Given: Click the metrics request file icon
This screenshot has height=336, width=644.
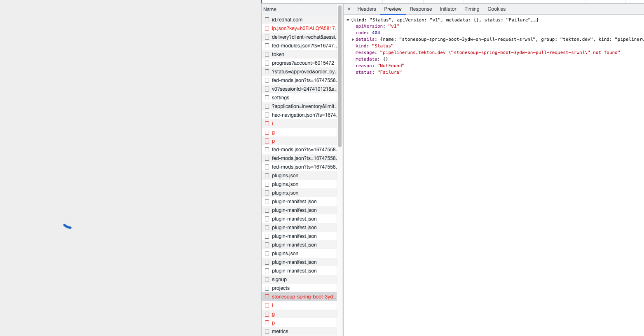Looking at the screenshot, I should pyautogui.click(x=267, y=331).
